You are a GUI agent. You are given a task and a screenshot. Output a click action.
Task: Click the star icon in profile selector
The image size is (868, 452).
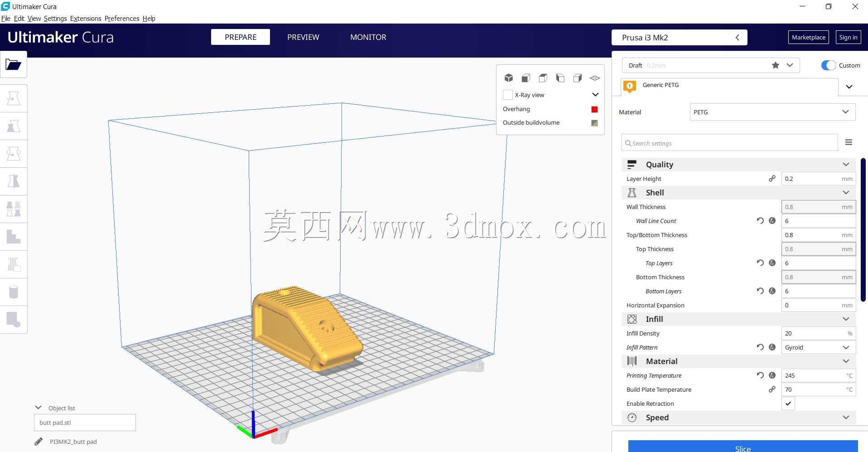coord(776,65)
